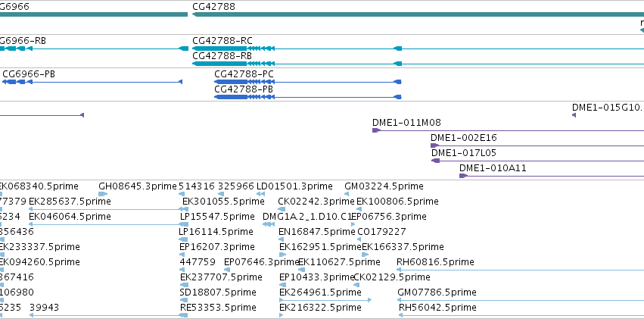
Task: Select the CG42788 gene label
Action: (213, 7)
